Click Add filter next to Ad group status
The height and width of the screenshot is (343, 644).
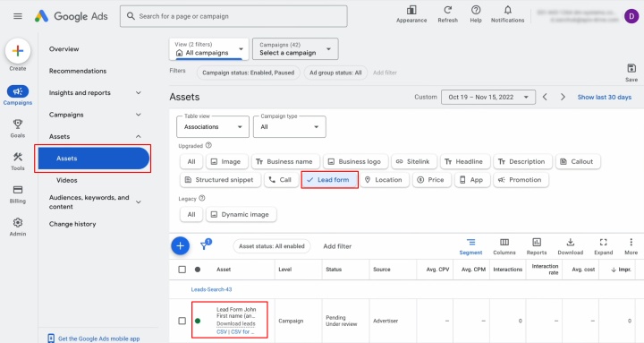(385, 73)
